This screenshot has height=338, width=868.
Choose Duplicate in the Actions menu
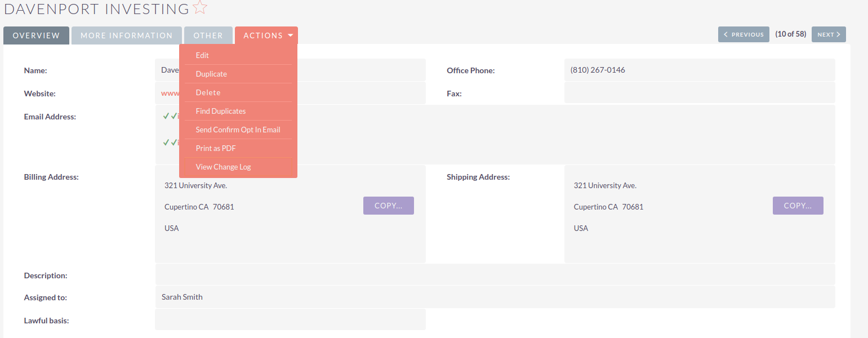tap(211, 74)
